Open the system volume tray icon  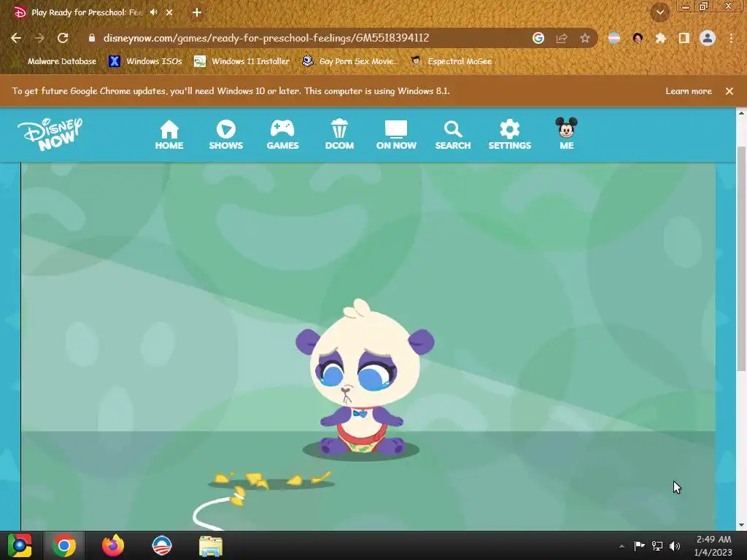tap(675, 545)
